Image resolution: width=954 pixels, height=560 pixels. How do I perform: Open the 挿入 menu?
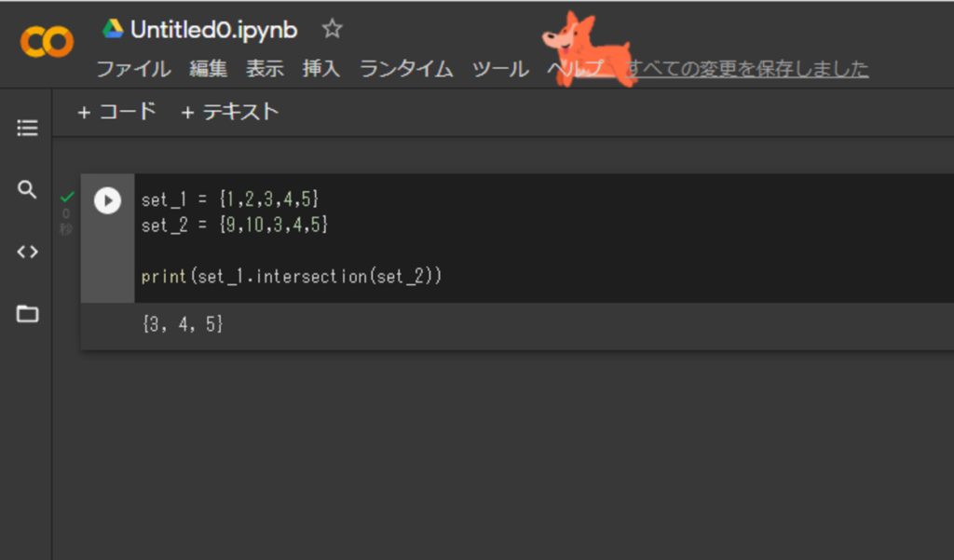[x=321, y=69]
